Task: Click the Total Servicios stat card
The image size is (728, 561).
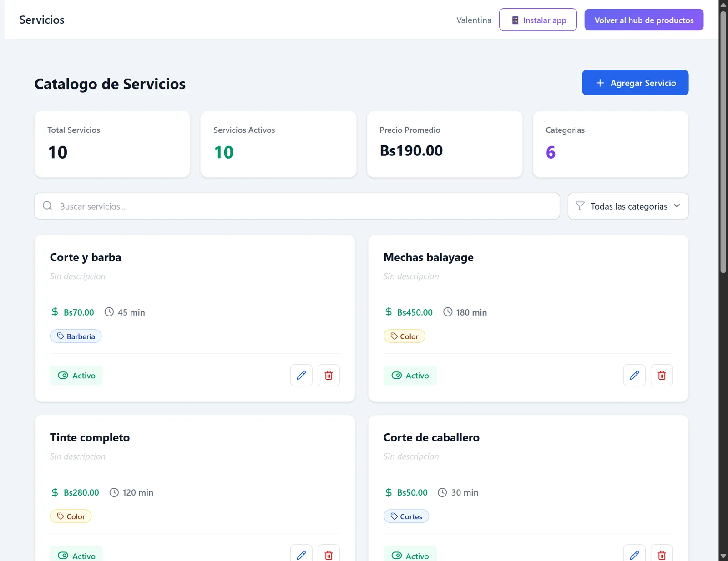Action: click(x=112, y=144)
